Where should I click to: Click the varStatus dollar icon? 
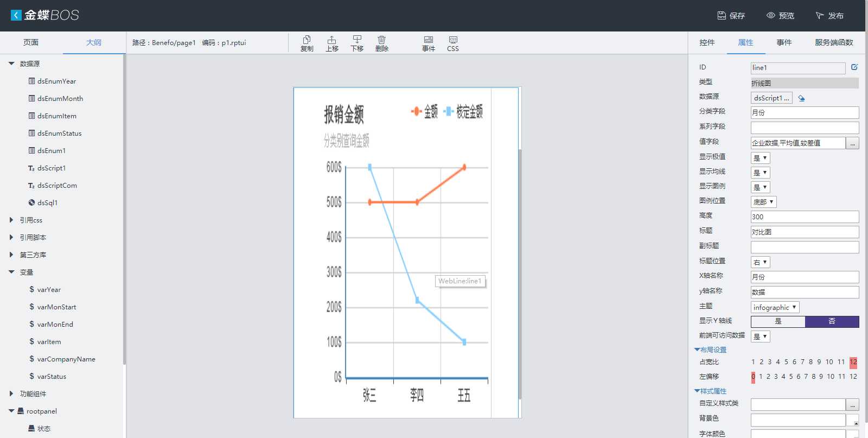pos(31,376)
